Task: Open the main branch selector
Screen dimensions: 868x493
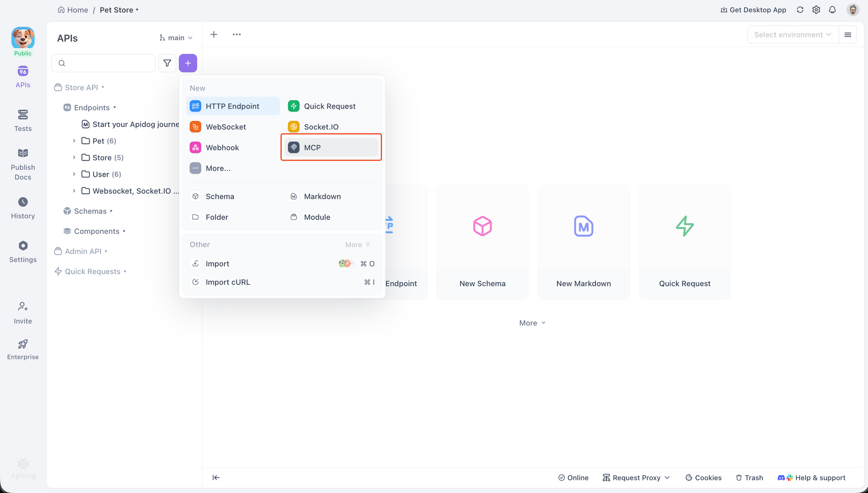Action: pos(175,37)
